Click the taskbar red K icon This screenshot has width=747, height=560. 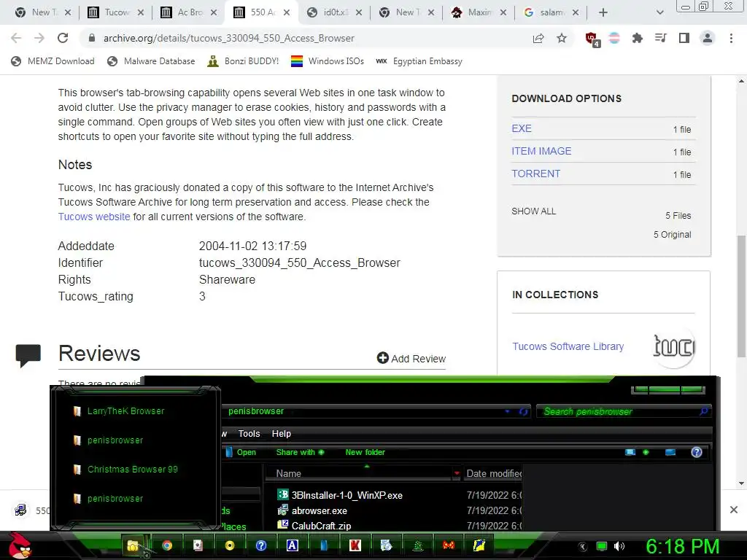pyautogui.click(x=355, y=545)
